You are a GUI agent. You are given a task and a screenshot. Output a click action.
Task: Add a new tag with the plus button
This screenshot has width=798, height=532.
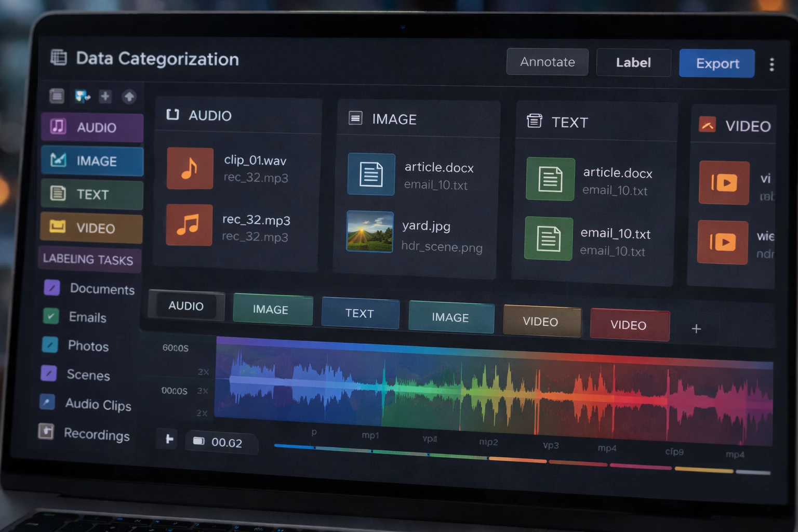[x=696, y=329]
